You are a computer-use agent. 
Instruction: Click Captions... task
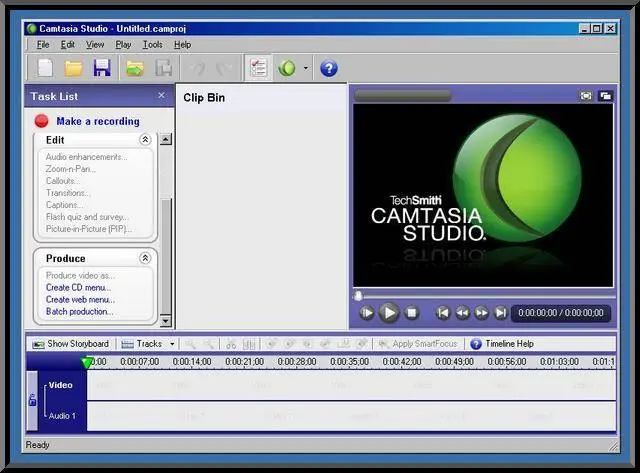click(x=64, y=205)
